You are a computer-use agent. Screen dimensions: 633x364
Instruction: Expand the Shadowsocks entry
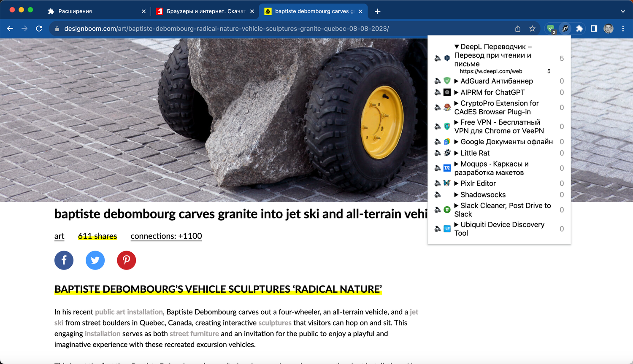tap(456, 195)
